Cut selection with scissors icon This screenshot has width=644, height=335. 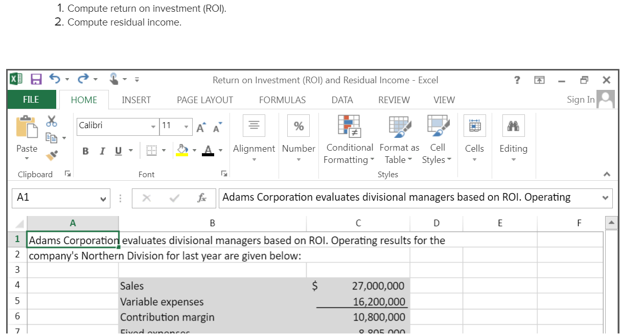click(x=52, y=121)
